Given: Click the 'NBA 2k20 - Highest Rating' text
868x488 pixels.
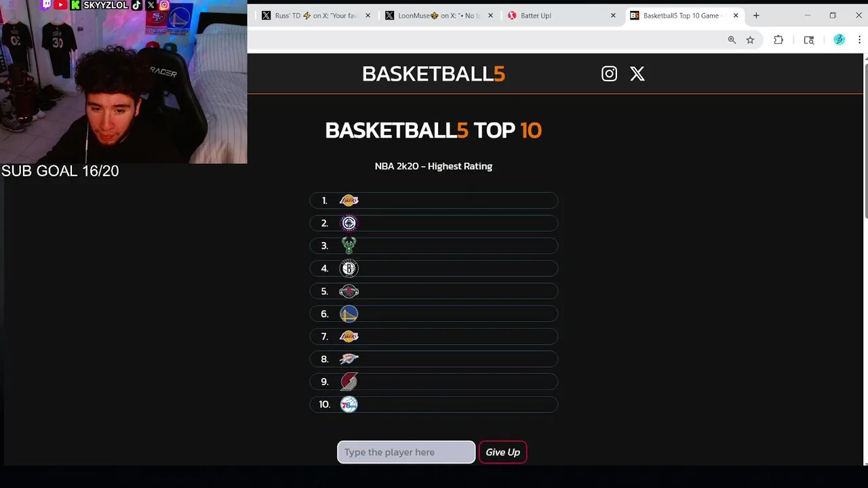Looking at the screenshot, I should point(433,166).
